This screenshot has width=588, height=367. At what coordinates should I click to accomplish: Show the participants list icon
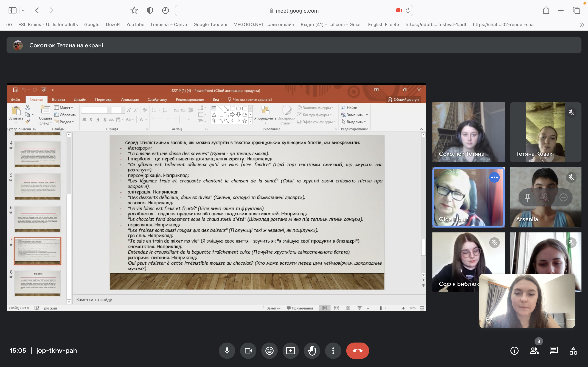tap(534, 350)
